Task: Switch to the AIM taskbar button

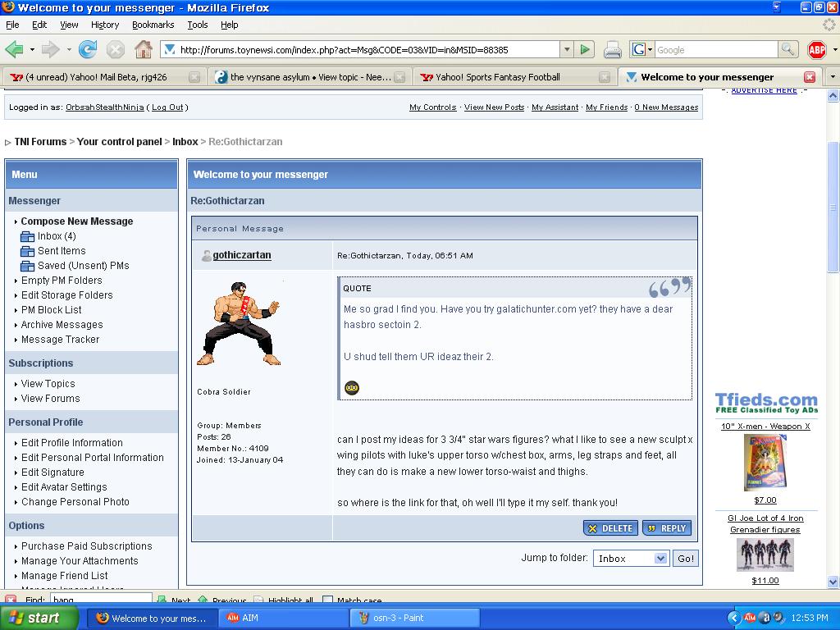Action: point(283,618)
